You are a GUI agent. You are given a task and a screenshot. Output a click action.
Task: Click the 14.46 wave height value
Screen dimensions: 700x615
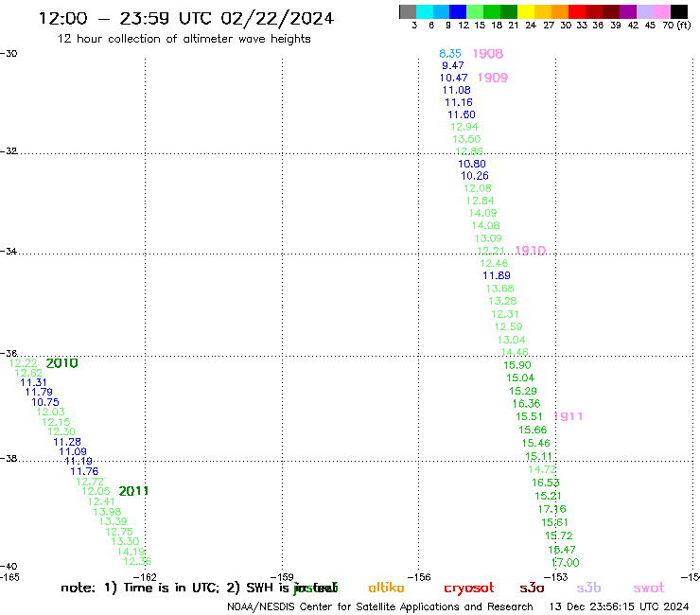515,352
